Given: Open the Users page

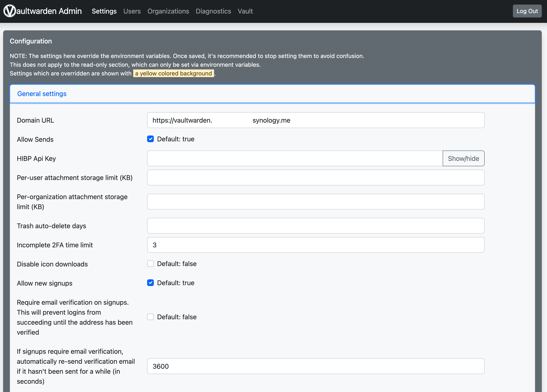Looking at the screenshot, I should coord(132,11).
